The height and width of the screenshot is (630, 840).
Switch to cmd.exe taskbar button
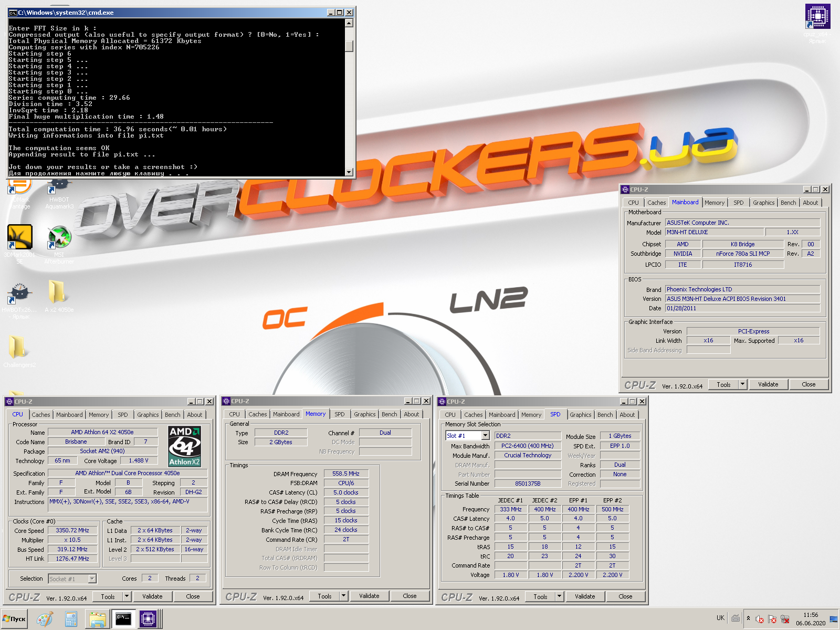tap(123, 619)
